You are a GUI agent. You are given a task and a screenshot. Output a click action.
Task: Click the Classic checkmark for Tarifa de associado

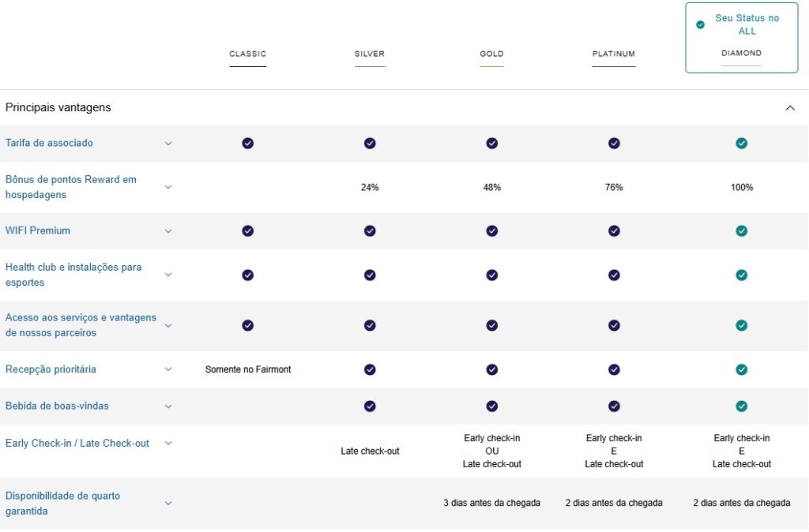click(x=248, y=143)
